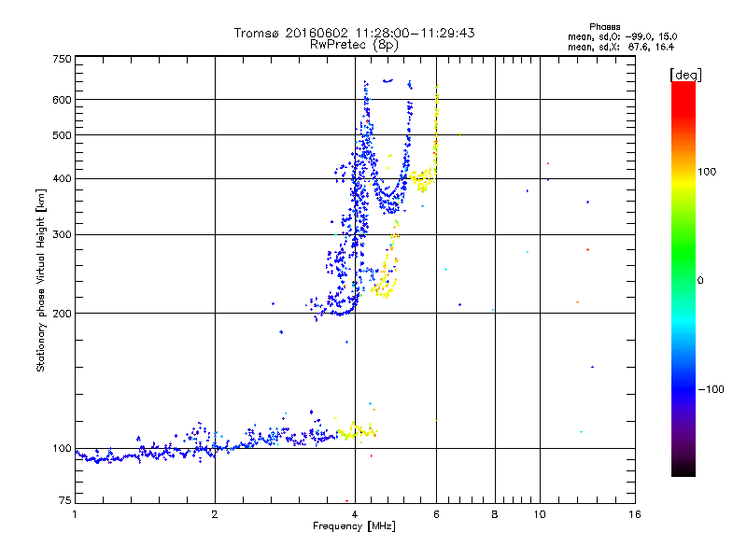Click the 'Phases' header label
Viewport: 747px width, 560px height.
click(x=604, y=27)
